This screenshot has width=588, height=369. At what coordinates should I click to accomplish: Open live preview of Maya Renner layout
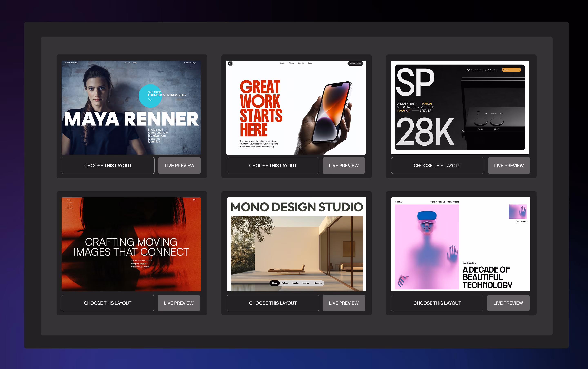(179, 166)
